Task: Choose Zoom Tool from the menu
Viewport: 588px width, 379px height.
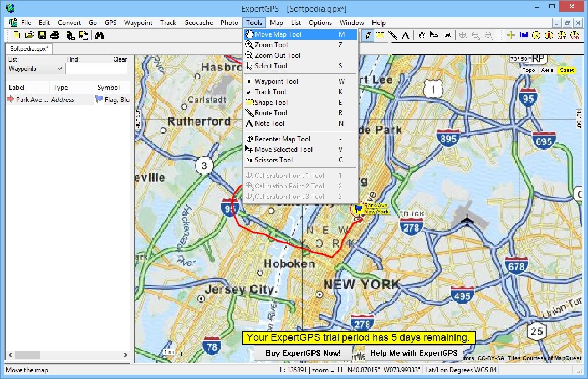Action: [x=300, y=45]
